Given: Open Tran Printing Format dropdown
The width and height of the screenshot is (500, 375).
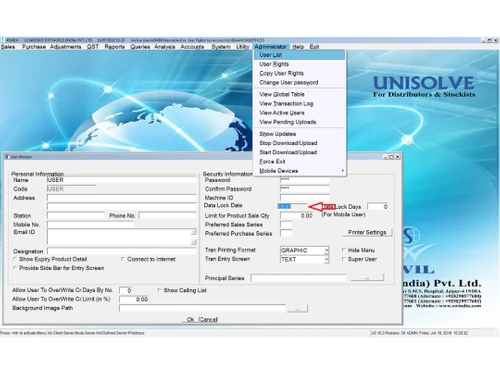Looking at the screenshot, I should [327, 250].
